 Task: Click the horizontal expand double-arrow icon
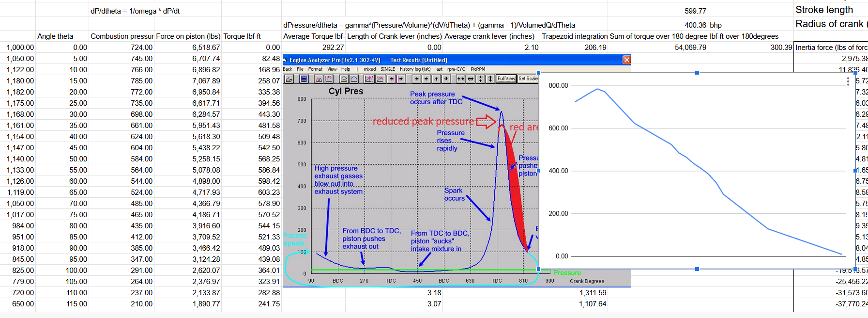470,79
